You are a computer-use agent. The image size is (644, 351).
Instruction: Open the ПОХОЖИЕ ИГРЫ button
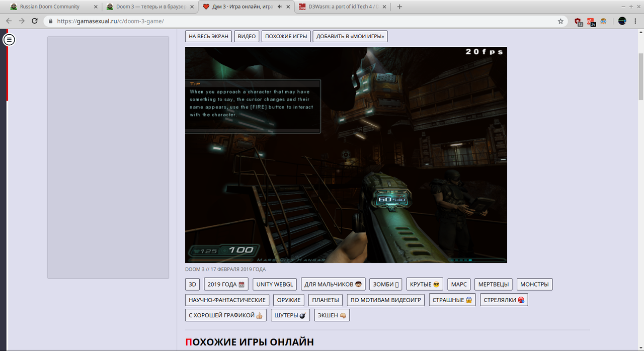coord(286,36)
